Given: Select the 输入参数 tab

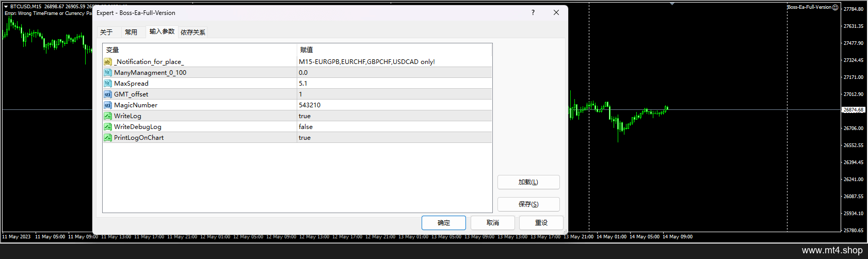Looking at the screenshot, I should (x=162, y=31).
